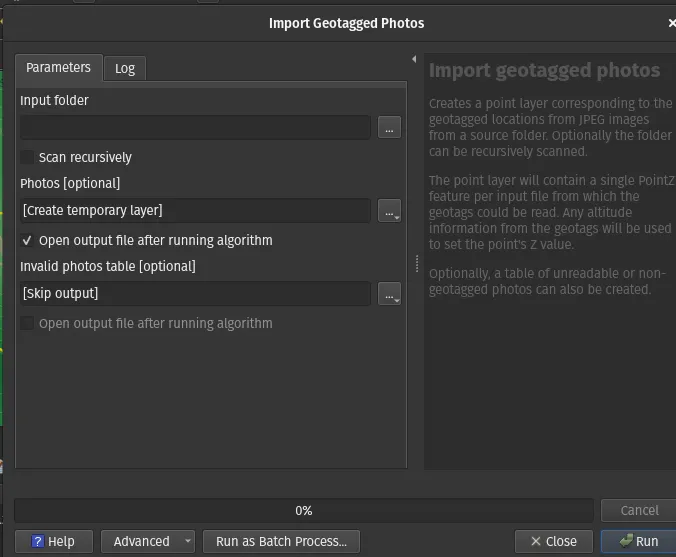Uncheck Open output file under Photos
Image resolution: width=676 pixels, height=557 pixels.
point(28,241)
